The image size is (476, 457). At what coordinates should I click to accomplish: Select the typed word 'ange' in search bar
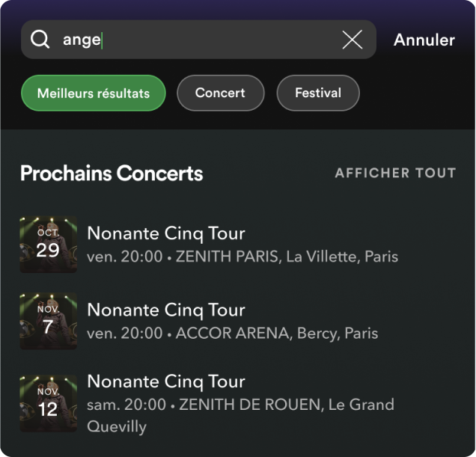tap(82, 40)
